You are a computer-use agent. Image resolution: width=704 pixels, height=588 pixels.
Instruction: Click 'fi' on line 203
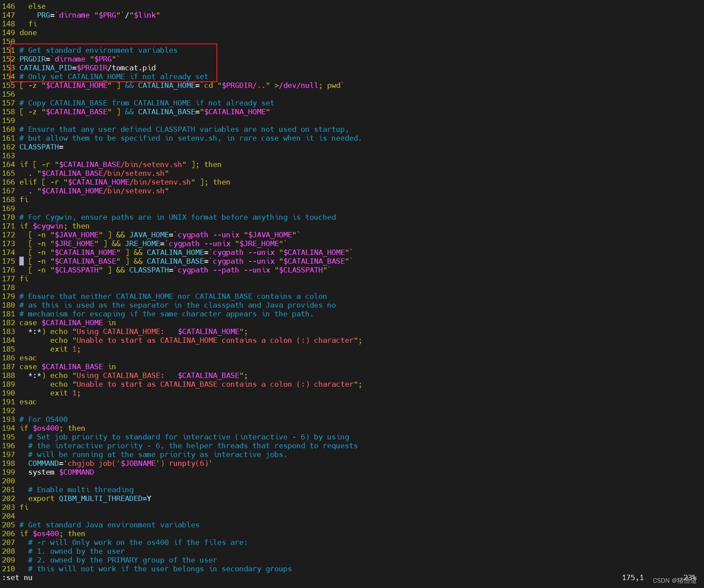coord(24,507)
